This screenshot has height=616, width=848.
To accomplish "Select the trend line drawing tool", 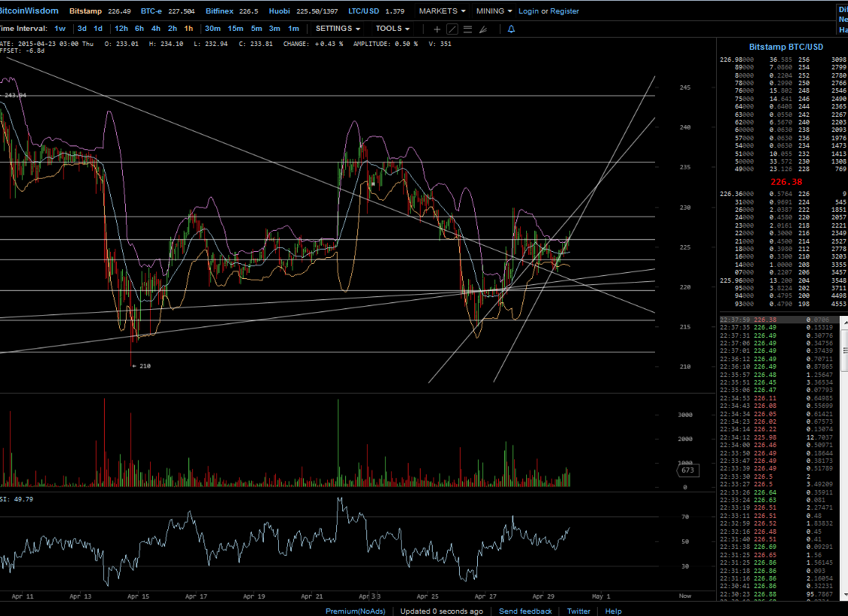I will pyautogui.click(x=452, y=29).
